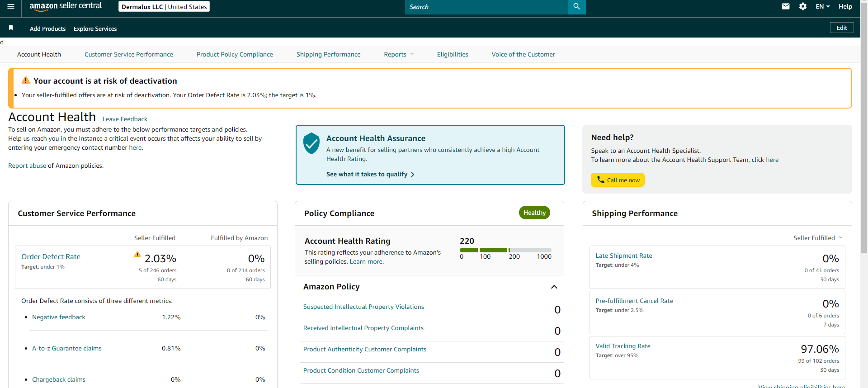Open Product Authenticity Customer Complaints
Viewport: 868px width, 388px height.
365,349
